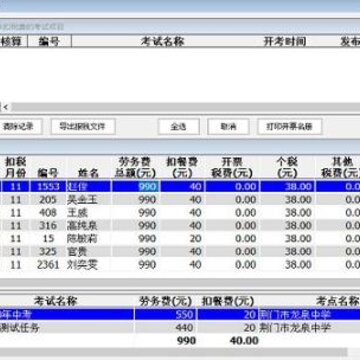
Task: Click the 0.00 invoice tax in row 325
Action: tap(245, 251)
